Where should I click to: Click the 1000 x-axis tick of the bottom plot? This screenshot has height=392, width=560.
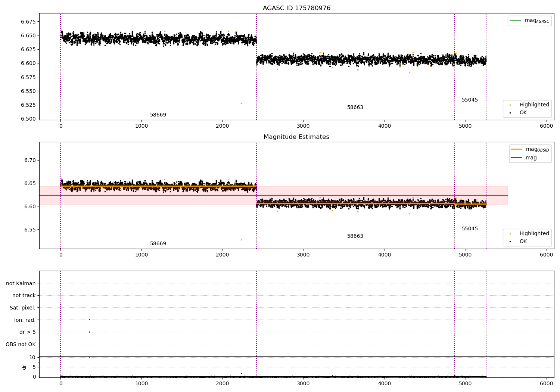pos(141,383)
